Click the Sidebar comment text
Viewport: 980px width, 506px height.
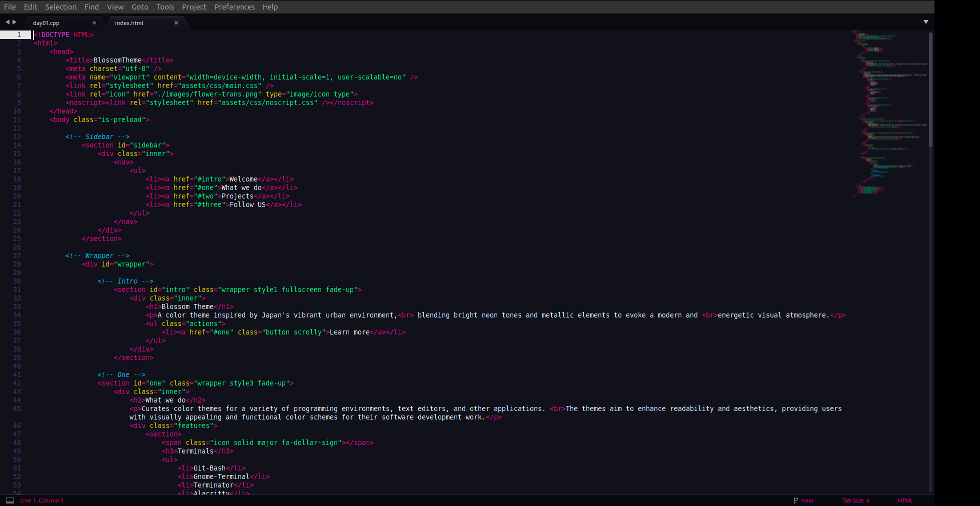(x=98, y=136)
